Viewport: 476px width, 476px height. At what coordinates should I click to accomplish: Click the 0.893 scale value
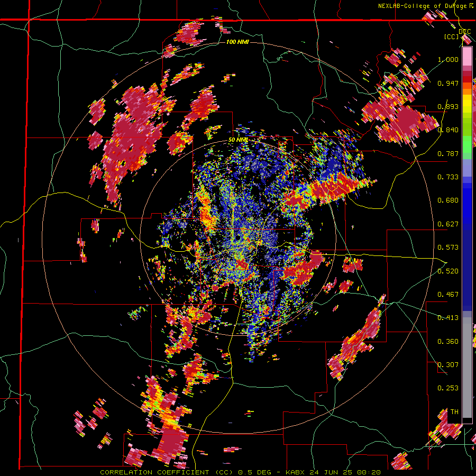tap(448, 106)
